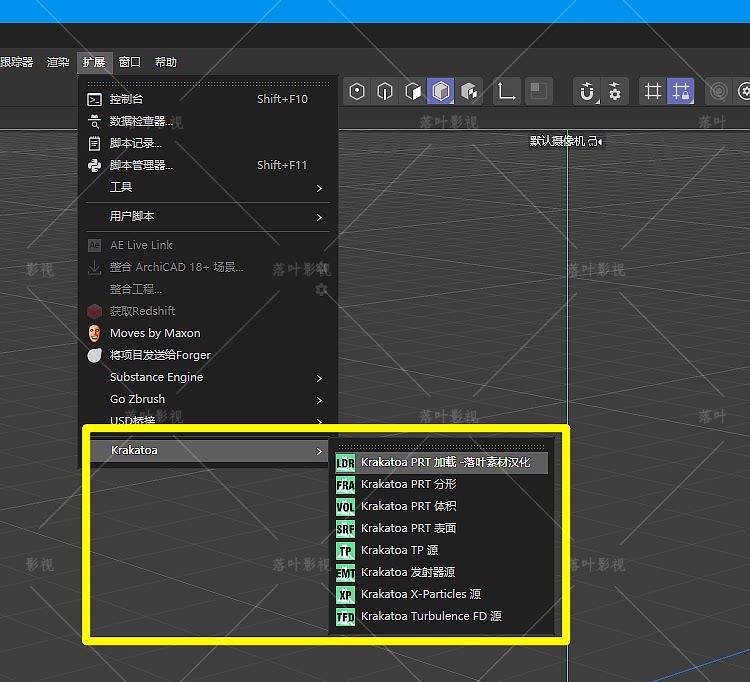Image resolution: width=750 pixels, height=682 pixels.
Task: Tear off 扩展 menu via dotted grip
Action: click(208, 84)
